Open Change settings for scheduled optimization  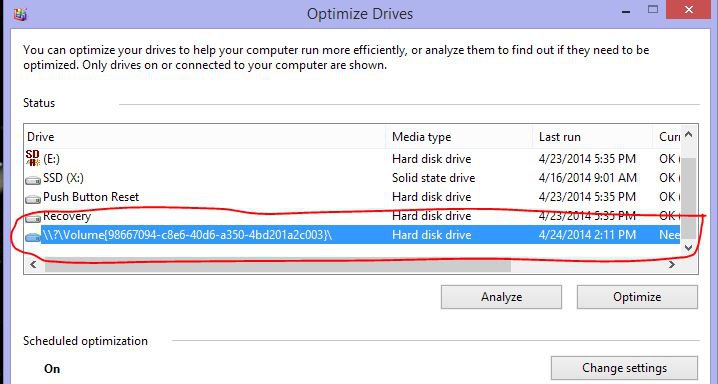tap(624, 368)
